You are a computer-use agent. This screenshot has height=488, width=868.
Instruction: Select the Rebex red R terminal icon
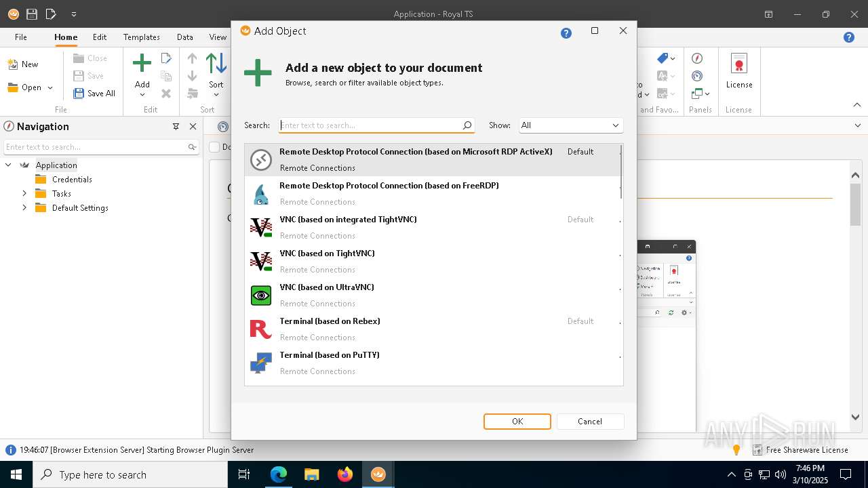pos(261,329)
